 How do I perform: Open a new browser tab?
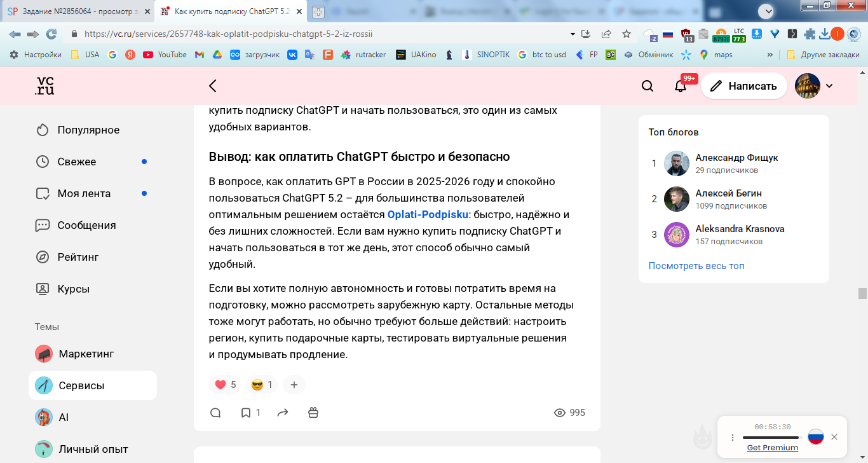click(x=318, y=12)
